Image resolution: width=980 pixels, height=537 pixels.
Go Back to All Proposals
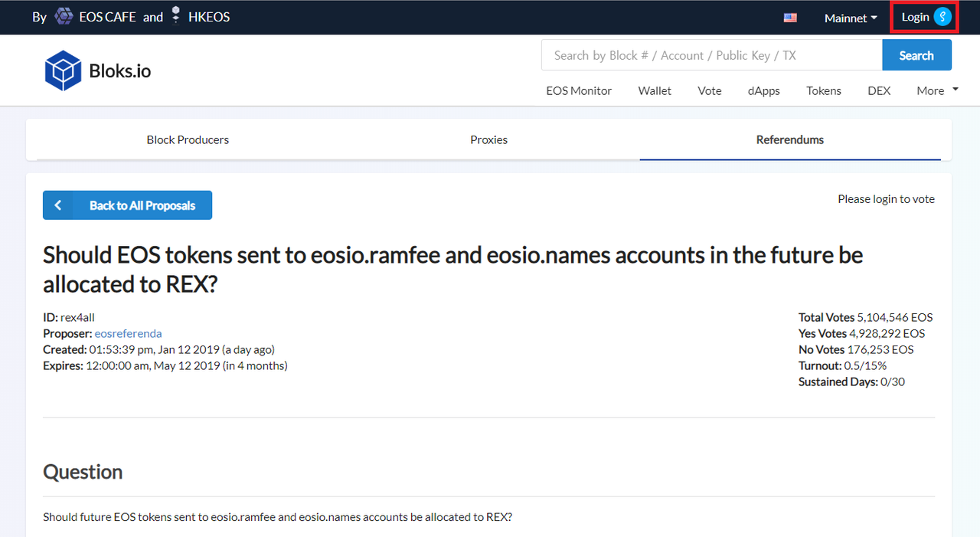pyautogui.click(x=142, y=205)
